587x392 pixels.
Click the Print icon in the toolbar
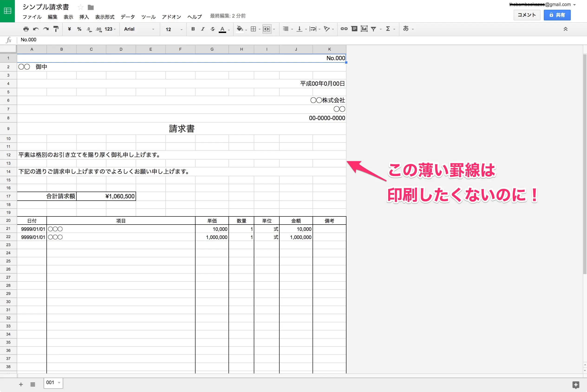pyautogui.click(x=26, y=29)
